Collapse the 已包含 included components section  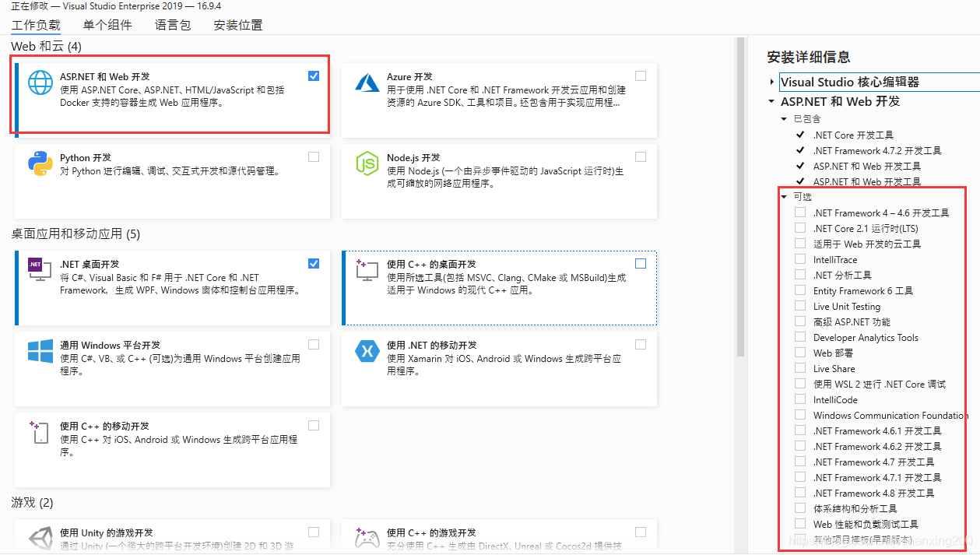pyautogui.click(x=785, y=119)
